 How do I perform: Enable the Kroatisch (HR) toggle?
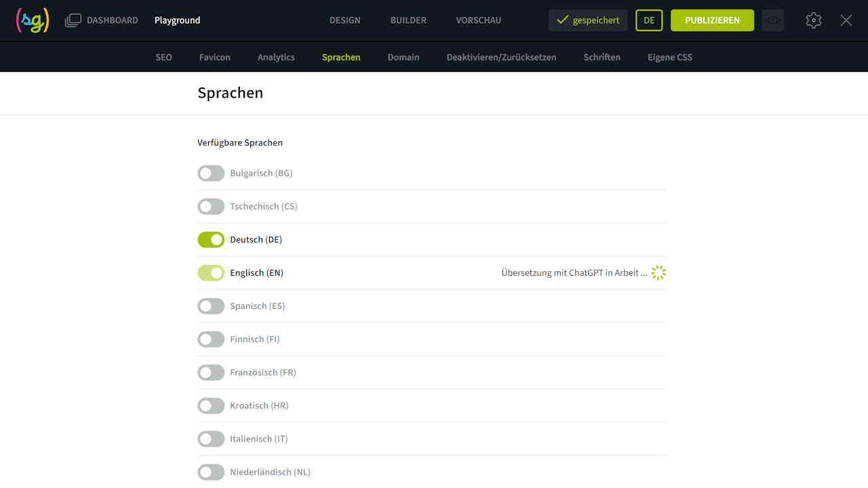211,405
